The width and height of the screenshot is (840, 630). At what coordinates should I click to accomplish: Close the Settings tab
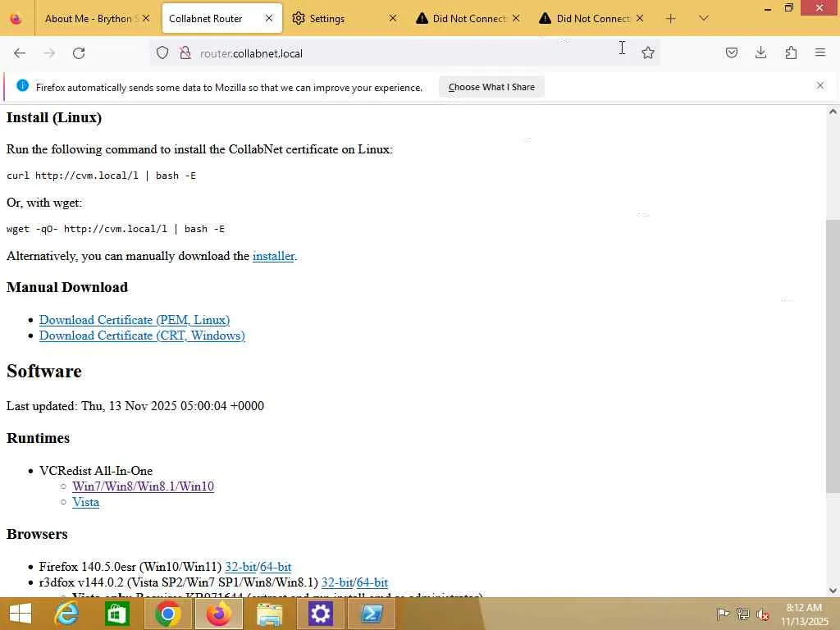tap(393, 18)
